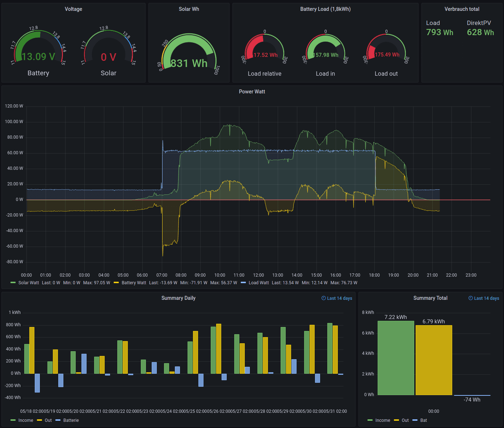The image size is (504, 428).
Task: Click the Batterie blue swatch in Summary Daily legend
Action: [58, 420]
